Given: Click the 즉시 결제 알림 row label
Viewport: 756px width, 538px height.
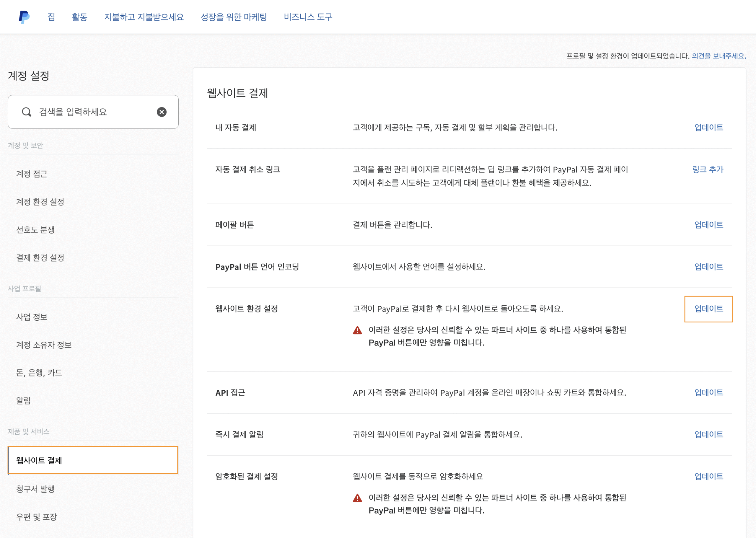Looking at the screenshot, I should click(x=239, y=435).
